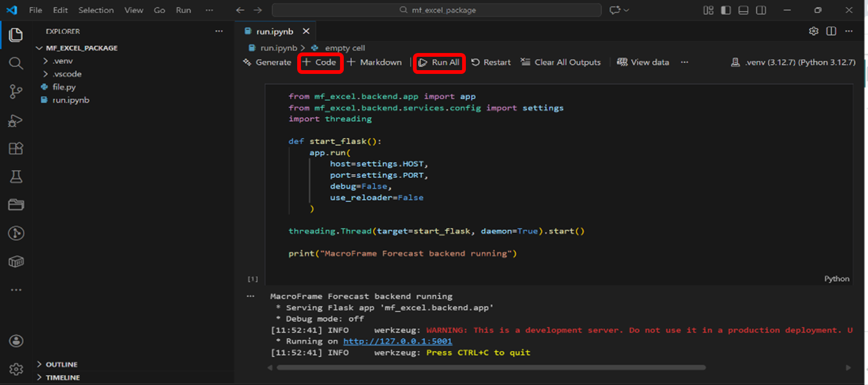Image resolution: width=868 pixels, height=385 pixels.
Task: Open the File menu
Action: [x=35, y=10]
